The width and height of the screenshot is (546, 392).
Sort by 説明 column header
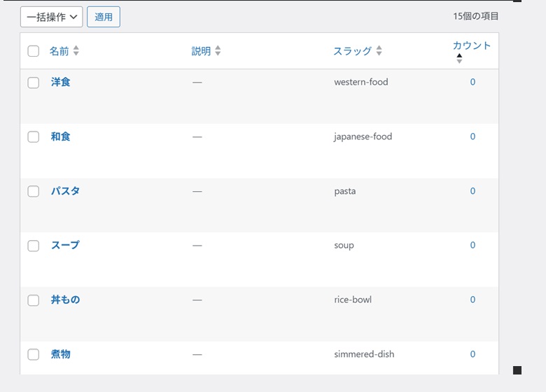click(x=201, y=51)
